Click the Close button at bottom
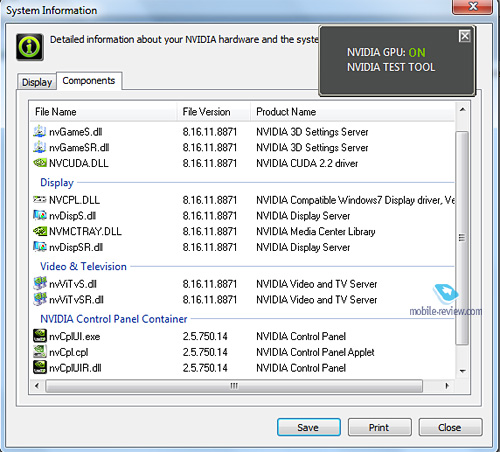This screenshot has width=500, height=452. (450, 427)
